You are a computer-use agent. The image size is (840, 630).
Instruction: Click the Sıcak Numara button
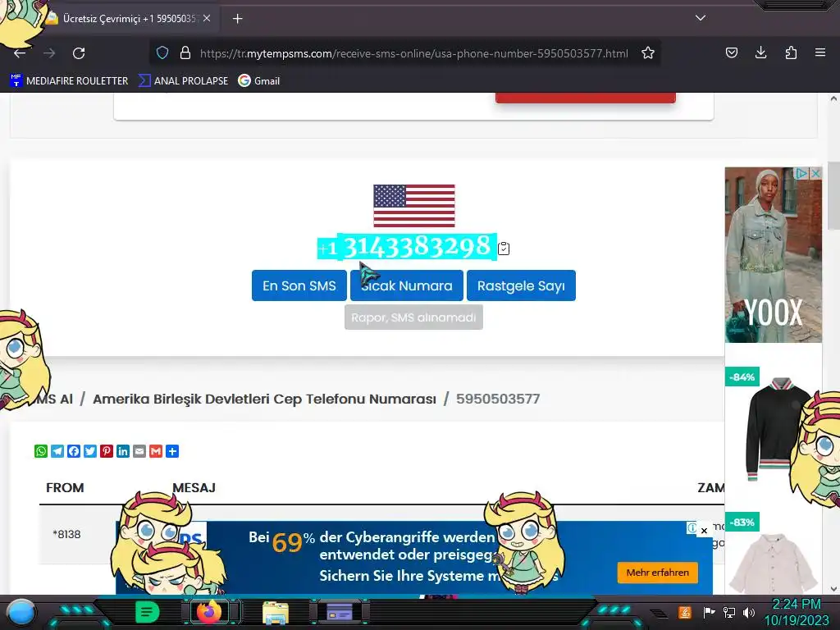coord(407,285)
